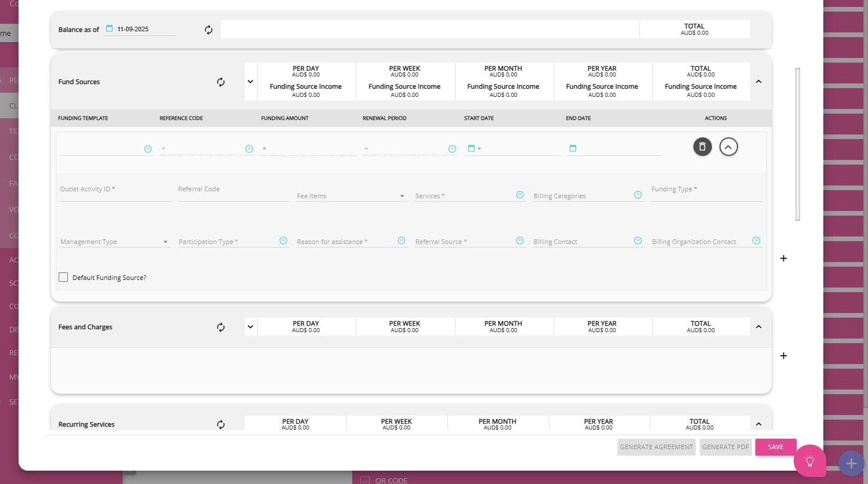This screenshot has height=484, width=868.
Task: Tick the Default Funding Source checkbox
Action: pos(63,278)
